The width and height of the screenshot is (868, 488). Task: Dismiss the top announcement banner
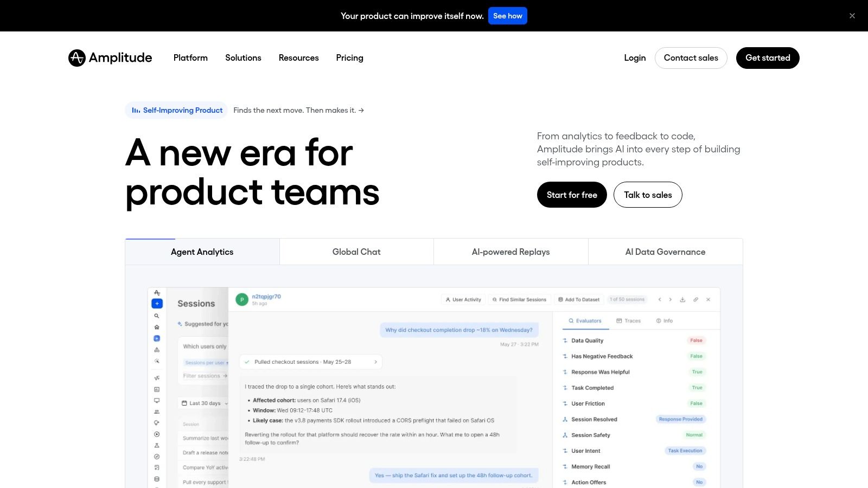click(852, 16)
